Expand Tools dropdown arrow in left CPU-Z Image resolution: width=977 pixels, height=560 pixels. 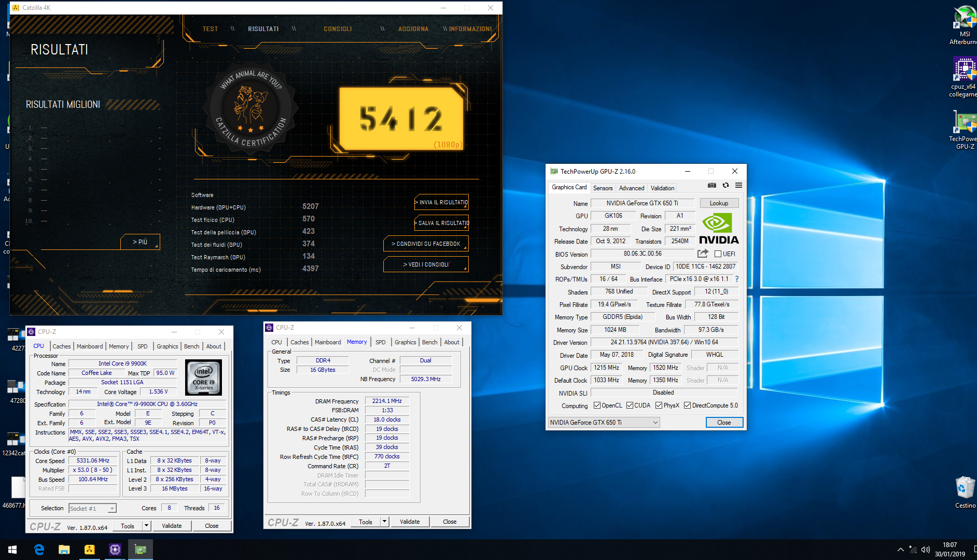[146, 526]
